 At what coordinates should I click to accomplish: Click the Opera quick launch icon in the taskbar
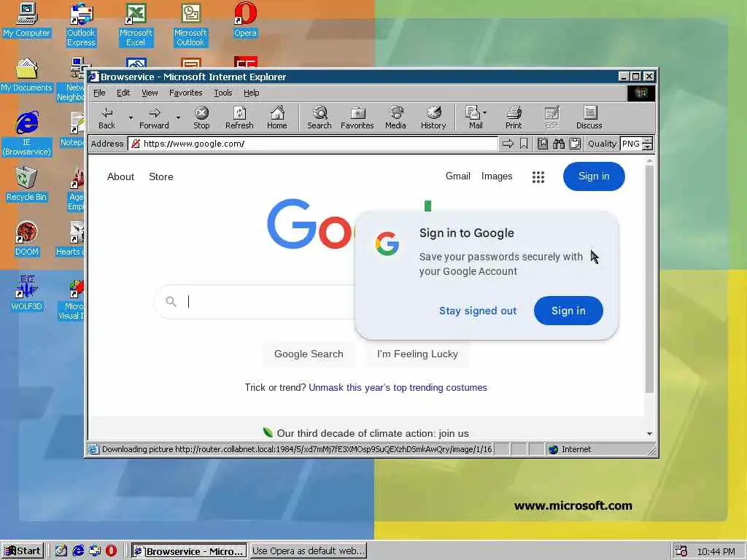click(x=111, y=551)
